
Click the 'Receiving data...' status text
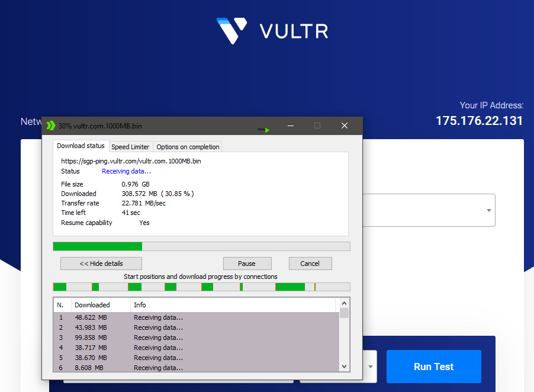(126, 171)
